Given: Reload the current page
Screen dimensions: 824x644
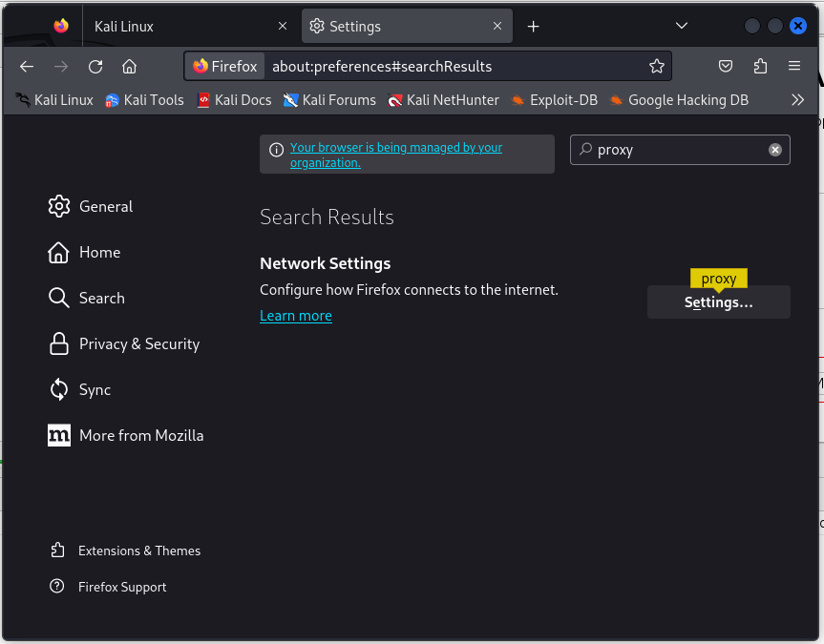Looking at the screenshot, I should (x=95, y=67).
